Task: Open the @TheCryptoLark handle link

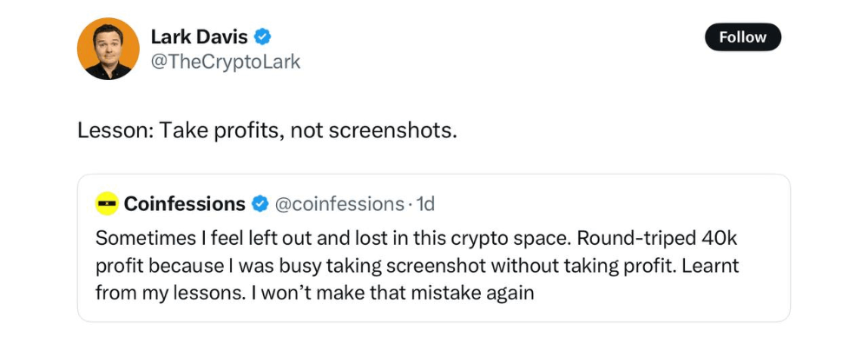Action: pyautogui.click(x=226, y=62)
